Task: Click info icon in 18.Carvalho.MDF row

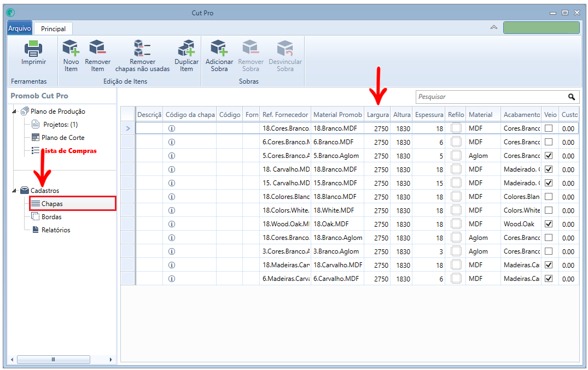Action: tap(172, 265)
